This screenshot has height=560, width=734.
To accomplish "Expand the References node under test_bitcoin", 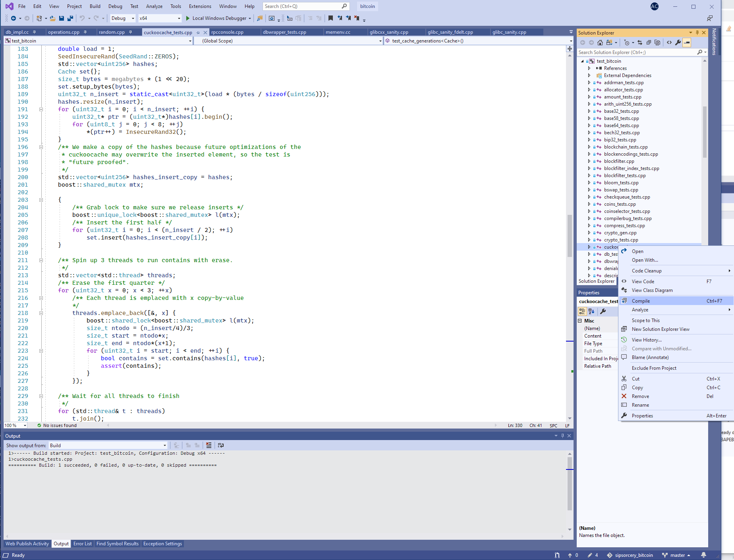I will click(x=589, y=68).
